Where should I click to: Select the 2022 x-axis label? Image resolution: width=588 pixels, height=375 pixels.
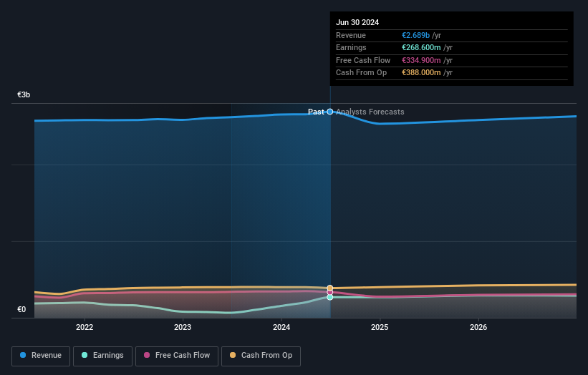(85, 327)
